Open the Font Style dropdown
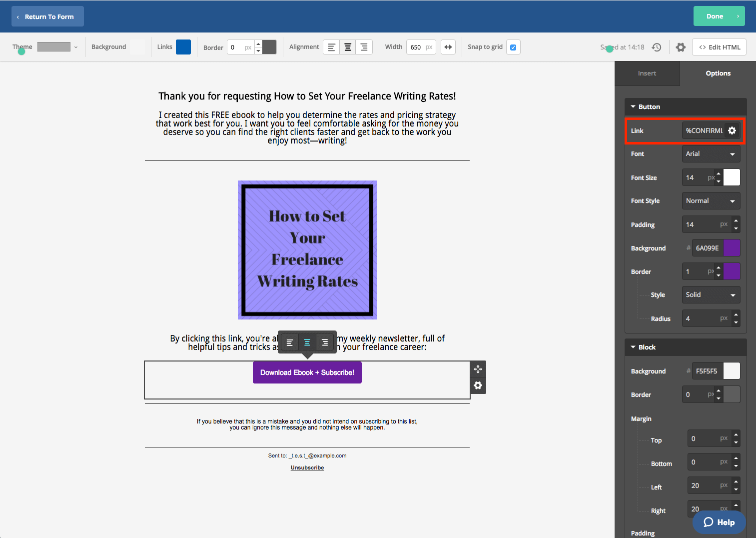Screen dimensions: 756x538 coord(711,201)
